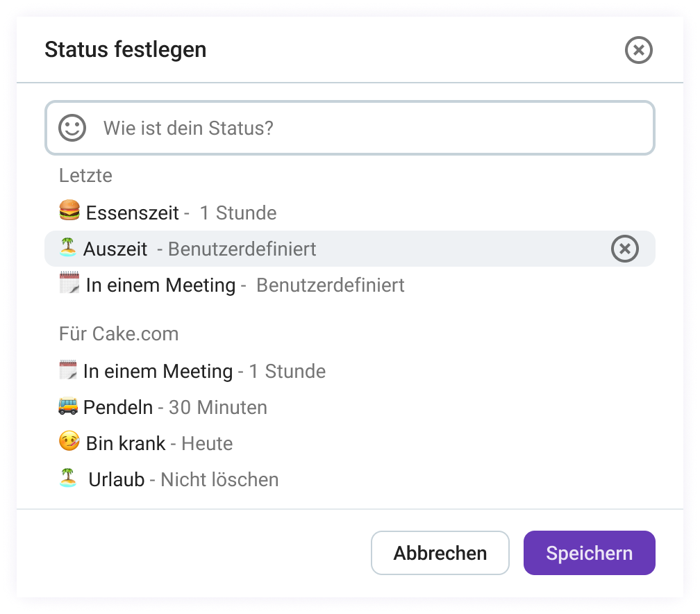Click the smiley emoji picker icon
The image size is (700, 614).
pyautogui.click(x=72, y=127)
